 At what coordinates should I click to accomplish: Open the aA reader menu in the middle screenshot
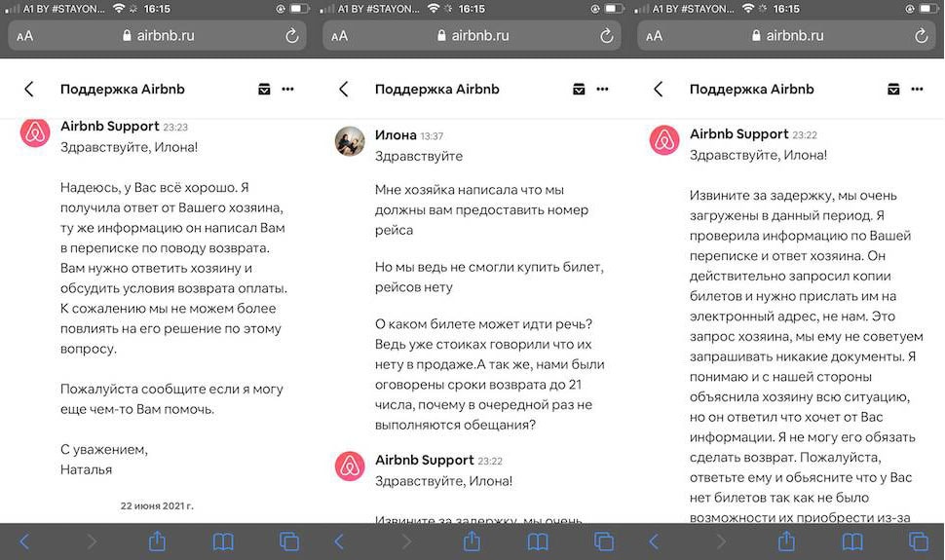click(339, 36)
